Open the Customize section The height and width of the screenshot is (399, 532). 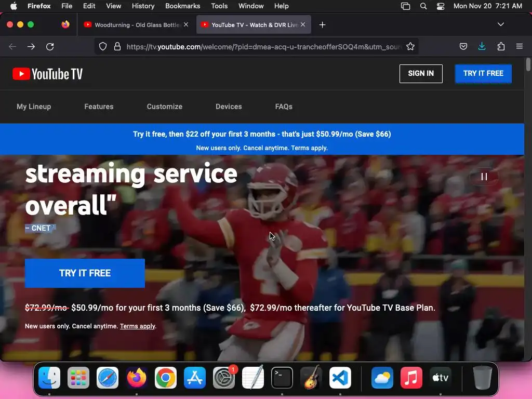pos(165,107)
